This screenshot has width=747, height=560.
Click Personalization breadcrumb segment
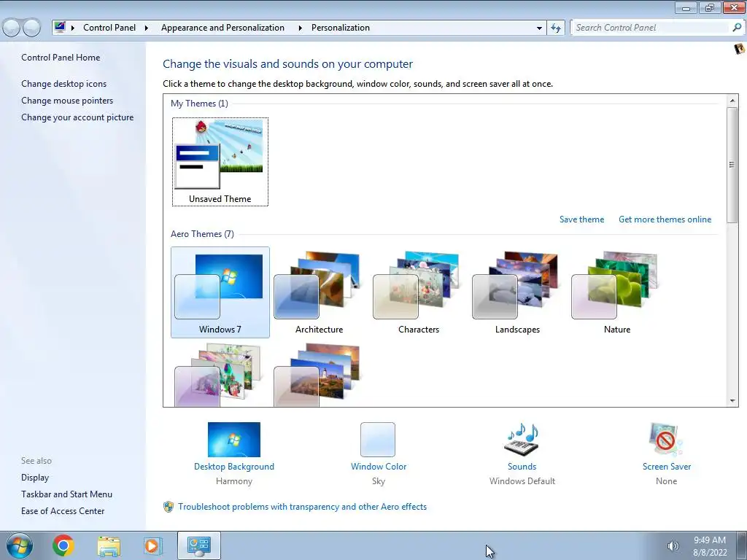pyautogui.click(x=340, y=28)
